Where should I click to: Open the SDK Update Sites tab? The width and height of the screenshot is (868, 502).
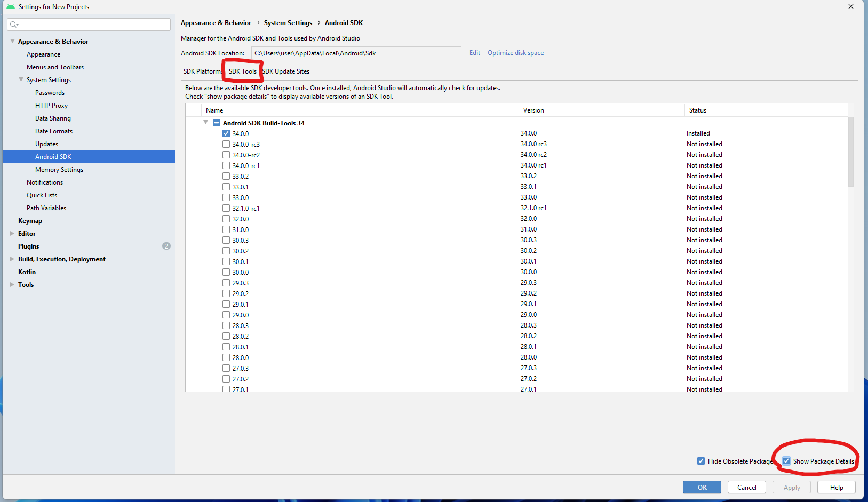point(286,71)
